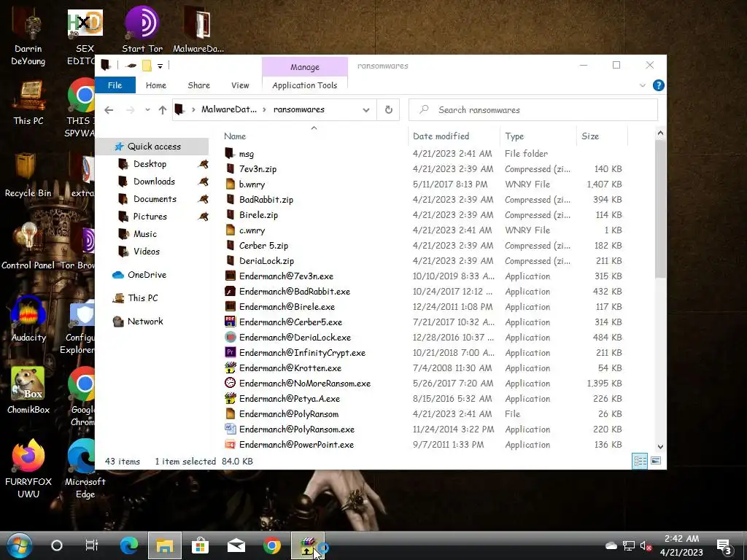
Task: Select Quick access in navigation pane
Action: pos(154,146)
